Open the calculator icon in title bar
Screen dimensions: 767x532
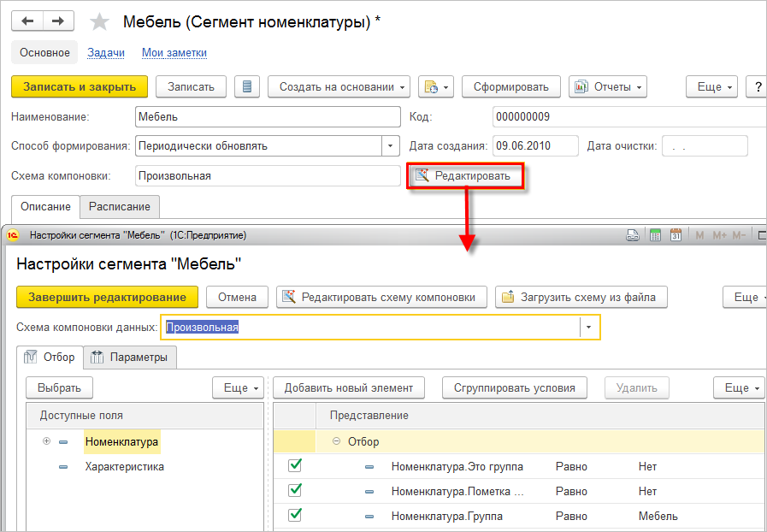pyautogui.click(x=655, y=234)
